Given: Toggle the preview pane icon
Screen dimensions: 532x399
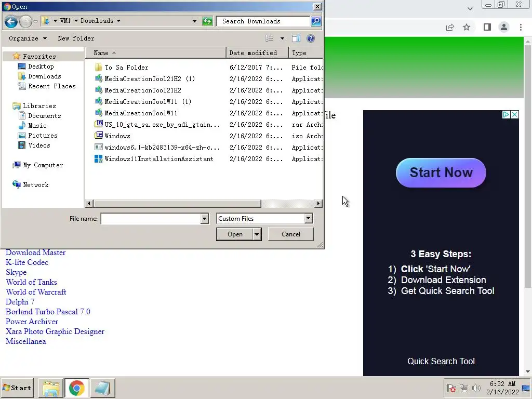Looking at the screenshot, I should pos(296,38).
